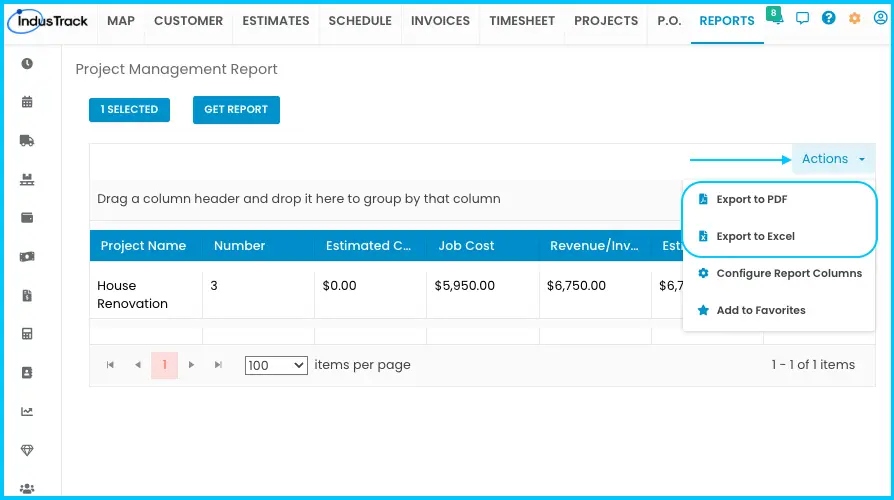
Task: Click the Project Management Report heading
Action: pyautogui.click(x=176, y=69)
